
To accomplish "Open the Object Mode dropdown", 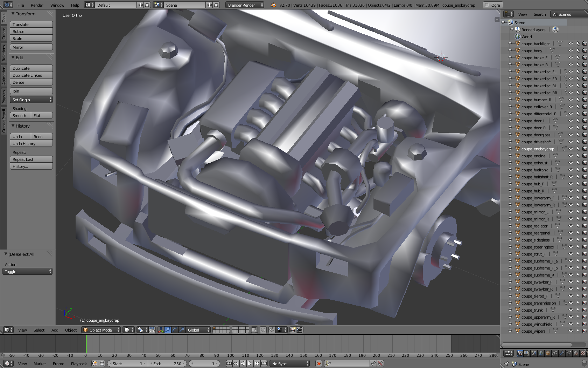I will coord(101,330).
